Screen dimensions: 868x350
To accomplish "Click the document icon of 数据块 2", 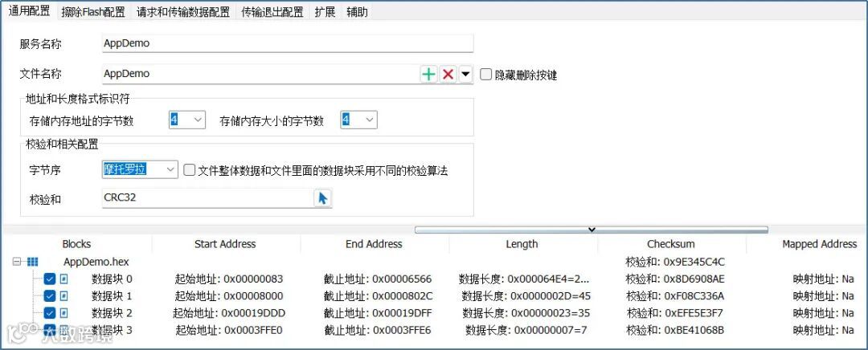I will pyautogui.click(x=64, y=314).
